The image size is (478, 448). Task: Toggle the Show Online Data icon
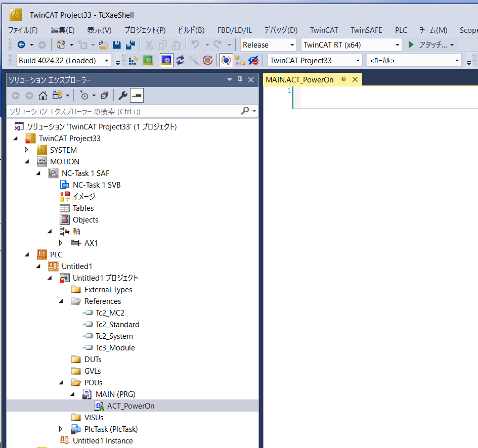point(226,60)
